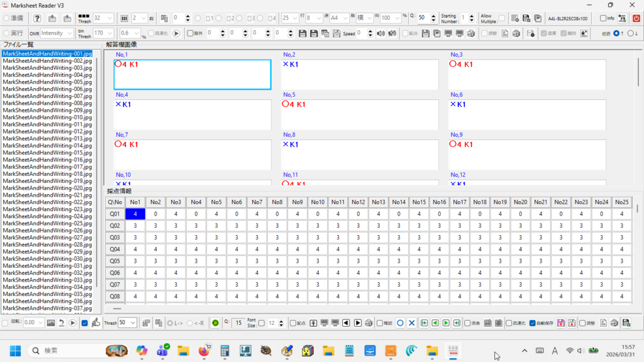This screenshot has height=362, width=644.
Task: Click the blue X (incorrect) mark icon
Action: point(411,323)
